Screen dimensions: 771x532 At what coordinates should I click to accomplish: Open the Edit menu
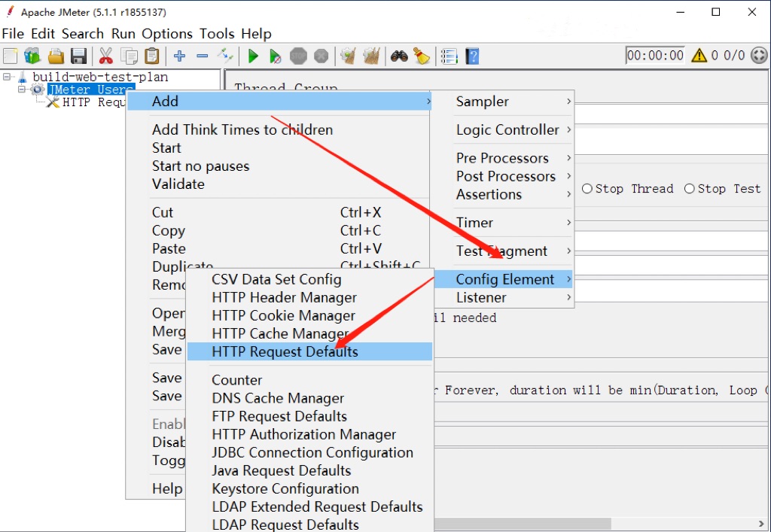click(x=43, y=33)
